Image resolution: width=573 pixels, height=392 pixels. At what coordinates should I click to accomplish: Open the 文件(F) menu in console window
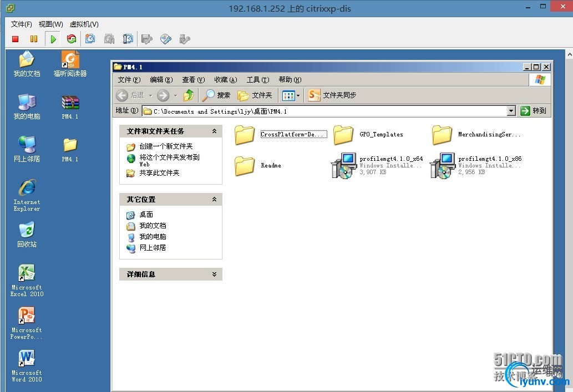click(22, 24)
